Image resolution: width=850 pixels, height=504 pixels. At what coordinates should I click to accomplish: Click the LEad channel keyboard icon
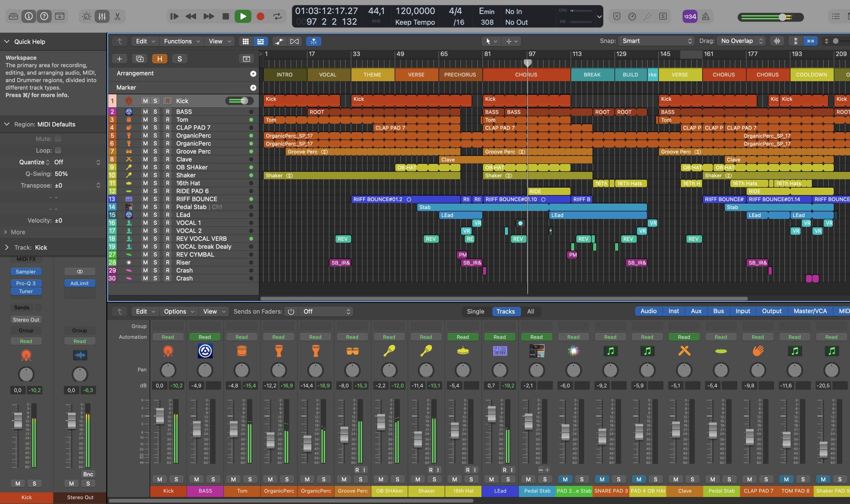(500, 351)
